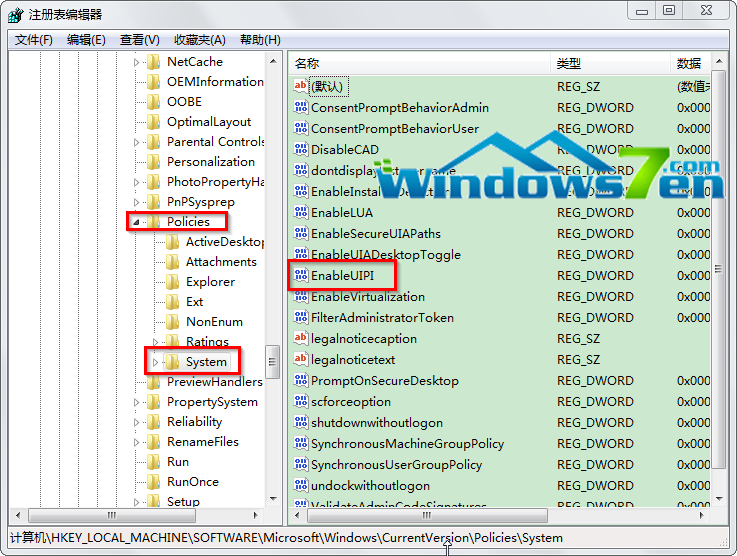This screenshot has height=556, width=737.
Task: Click the Registry Editor title bar icon
Action: click(16, 15)
